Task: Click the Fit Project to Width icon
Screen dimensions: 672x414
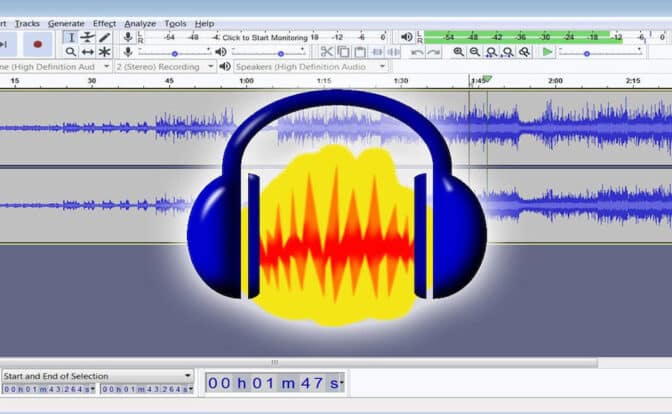Action: click(x=507, y=52)
